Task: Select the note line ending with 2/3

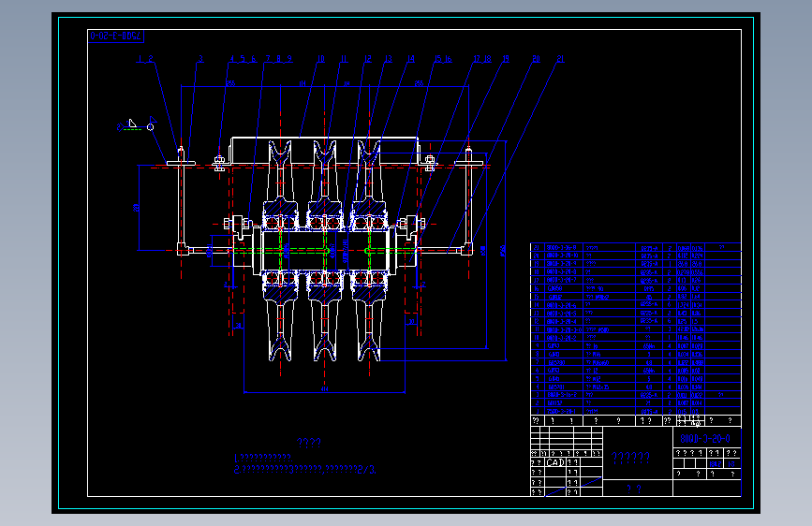Action: coord(305,470)
